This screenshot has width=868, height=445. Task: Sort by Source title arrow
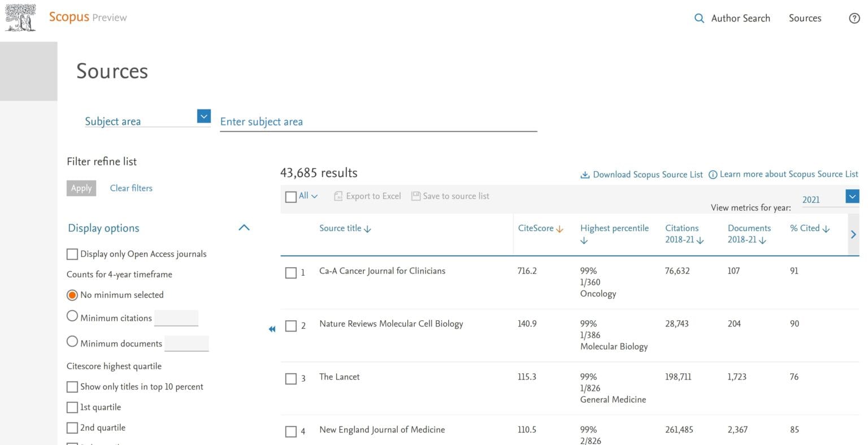click(x=367, y=229)
